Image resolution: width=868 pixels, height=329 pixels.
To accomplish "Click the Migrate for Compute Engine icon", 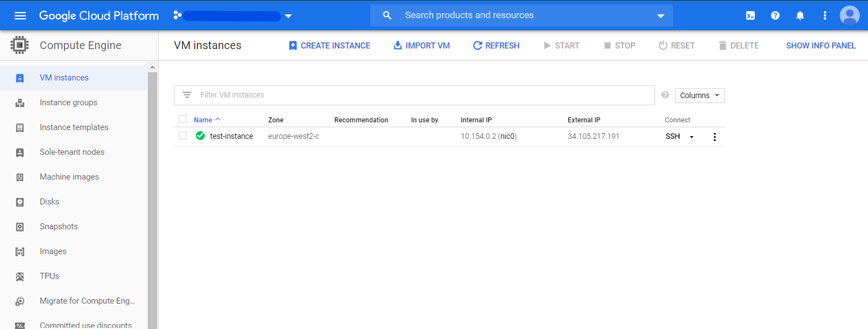I will coord(20,301).
